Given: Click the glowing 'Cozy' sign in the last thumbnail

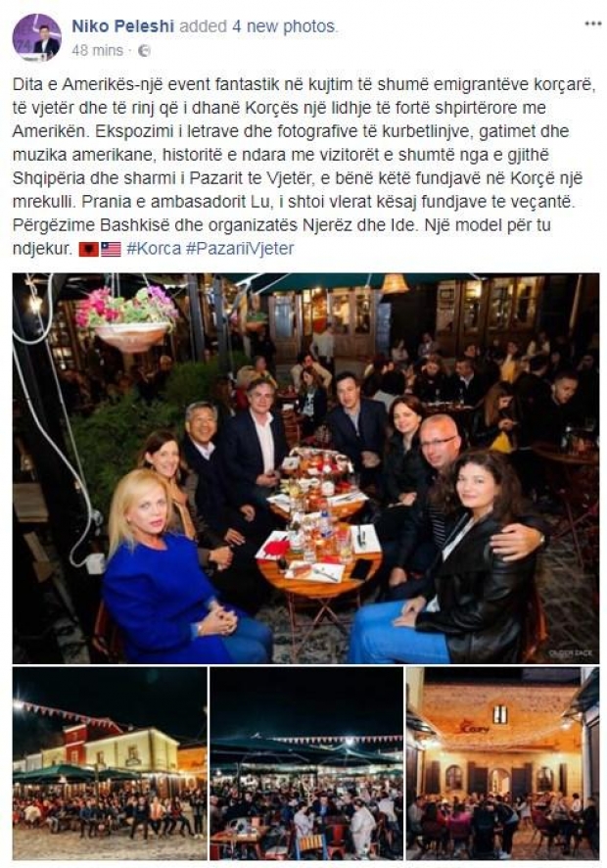Looking at the screenshot, I should pyautogui.click(x=475, y=728).
